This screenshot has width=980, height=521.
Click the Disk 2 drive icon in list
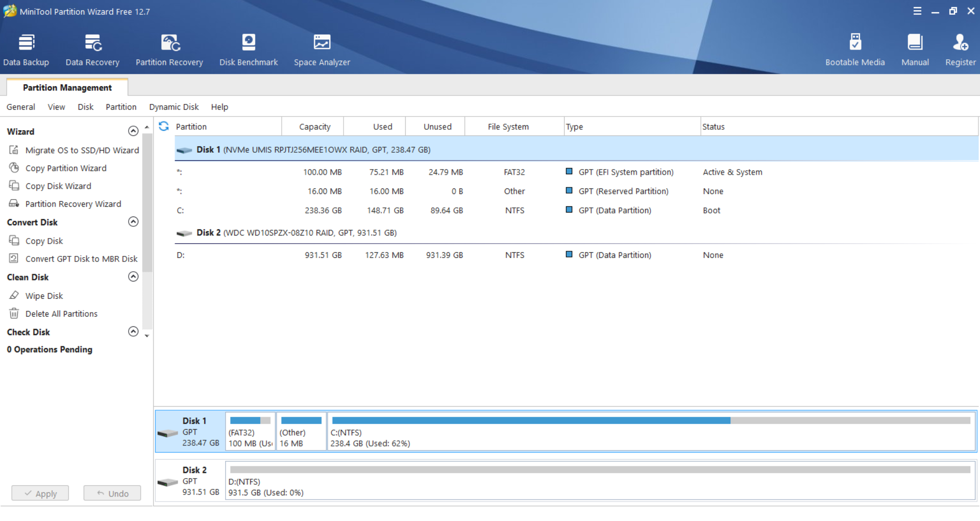click(x=184, y=233)
